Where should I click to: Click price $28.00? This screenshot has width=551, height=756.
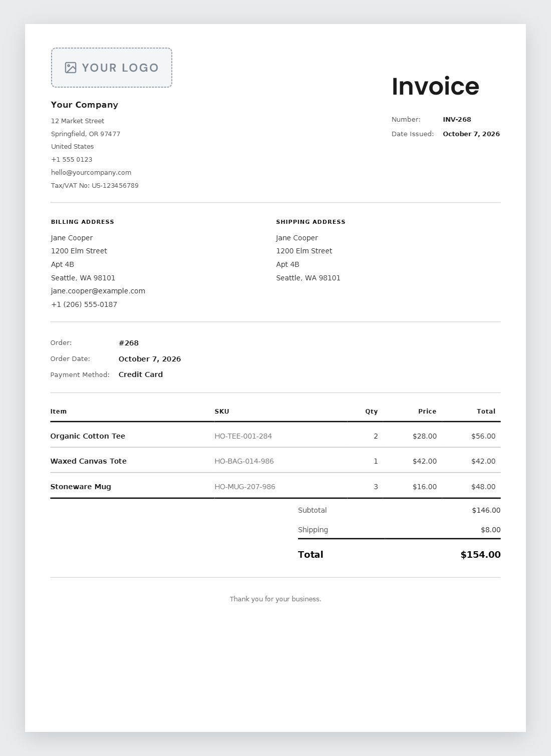coord(425,436)
